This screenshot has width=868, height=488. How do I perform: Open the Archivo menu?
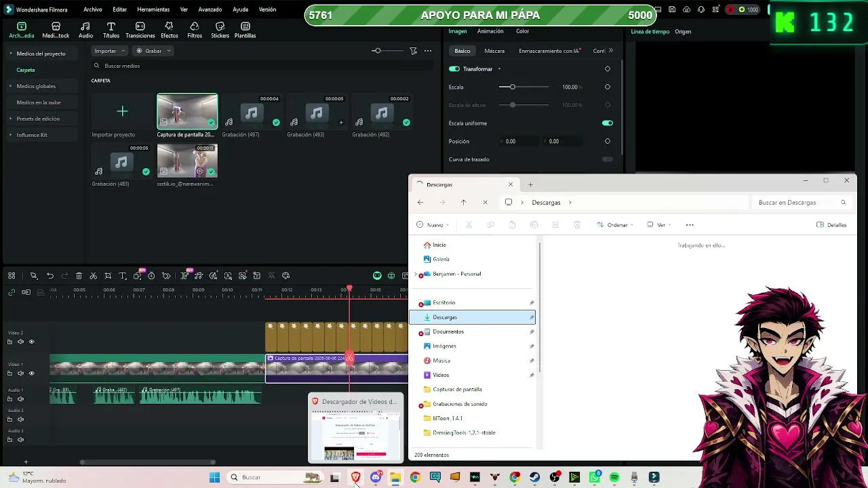93,9
